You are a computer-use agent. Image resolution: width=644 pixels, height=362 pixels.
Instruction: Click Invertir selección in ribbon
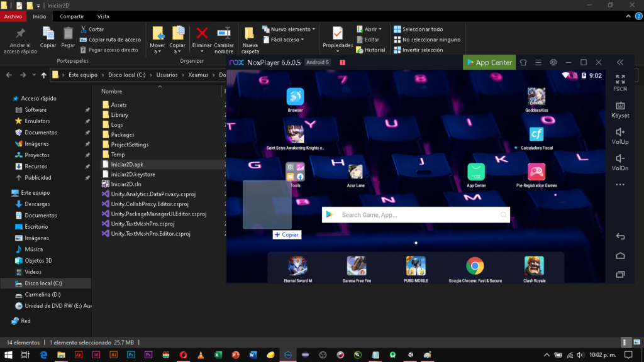tap(418, 50)
